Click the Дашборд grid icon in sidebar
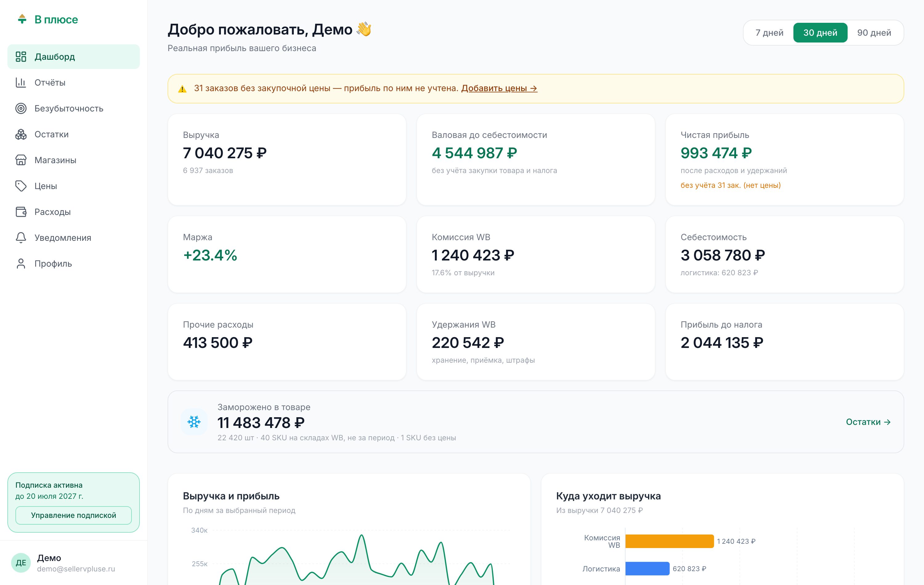This screenshot has width=924, height=585. (x=21, y=57)
